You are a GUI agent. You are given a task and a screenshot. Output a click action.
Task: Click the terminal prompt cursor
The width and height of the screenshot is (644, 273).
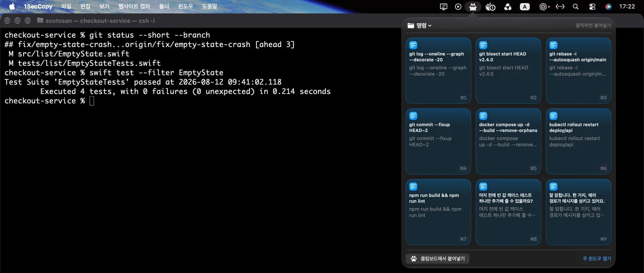pyautogui.click(x=92, y=101)
